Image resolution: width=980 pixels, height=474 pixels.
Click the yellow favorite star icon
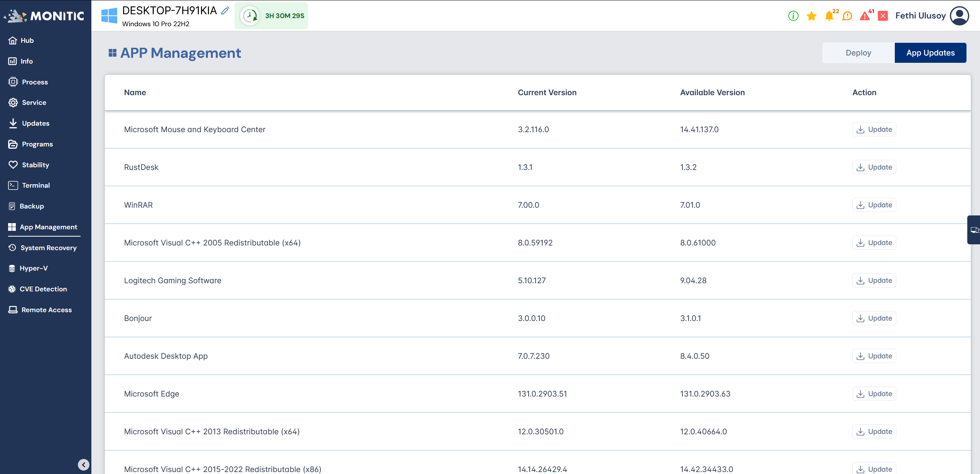811,16
